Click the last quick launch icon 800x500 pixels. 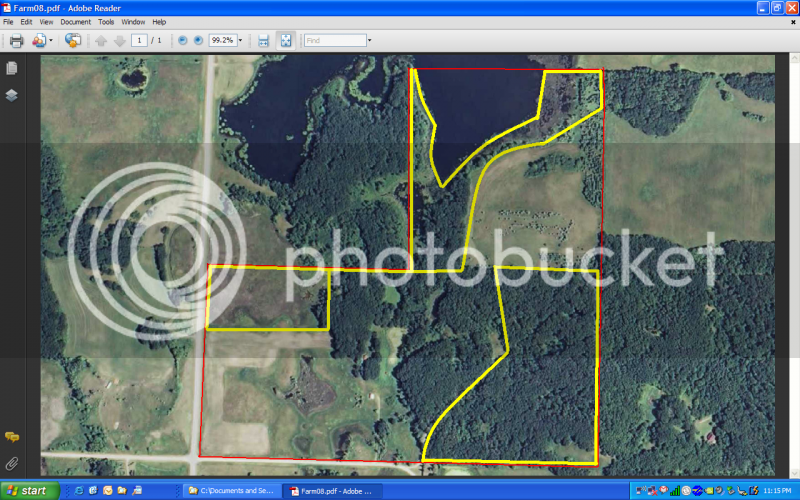click(x=137, y=491)
